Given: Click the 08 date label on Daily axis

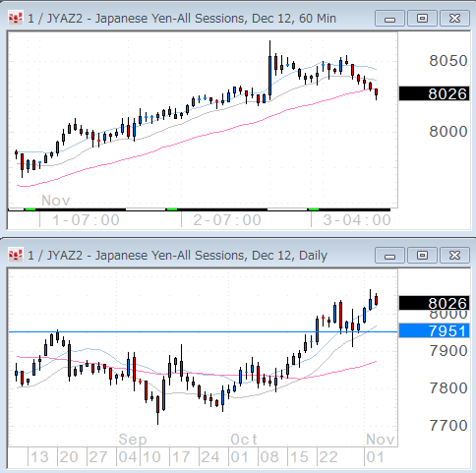Looking at the screenshot, I should 269,457.
